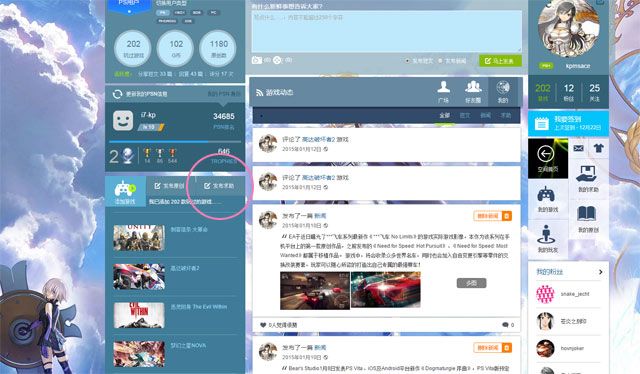This screenshot has width=640, height=374.
Task: Click the back arrow space home icon
Action: (546, 154)
